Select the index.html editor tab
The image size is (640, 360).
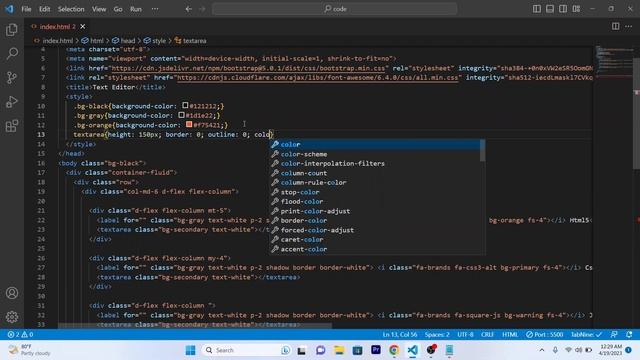coord(58,27)
